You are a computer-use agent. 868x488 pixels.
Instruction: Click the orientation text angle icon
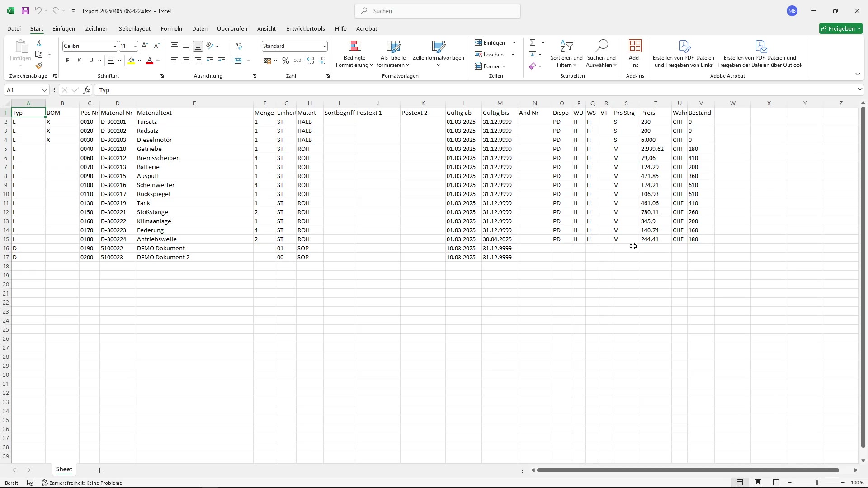tap(210, 46)
